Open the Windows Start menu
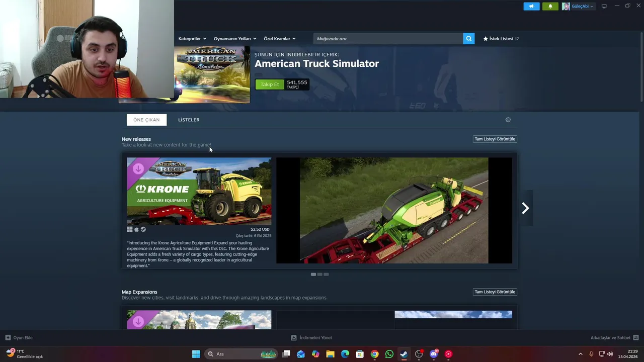Viewport: 644px width, 362px height. pos(196,354)
